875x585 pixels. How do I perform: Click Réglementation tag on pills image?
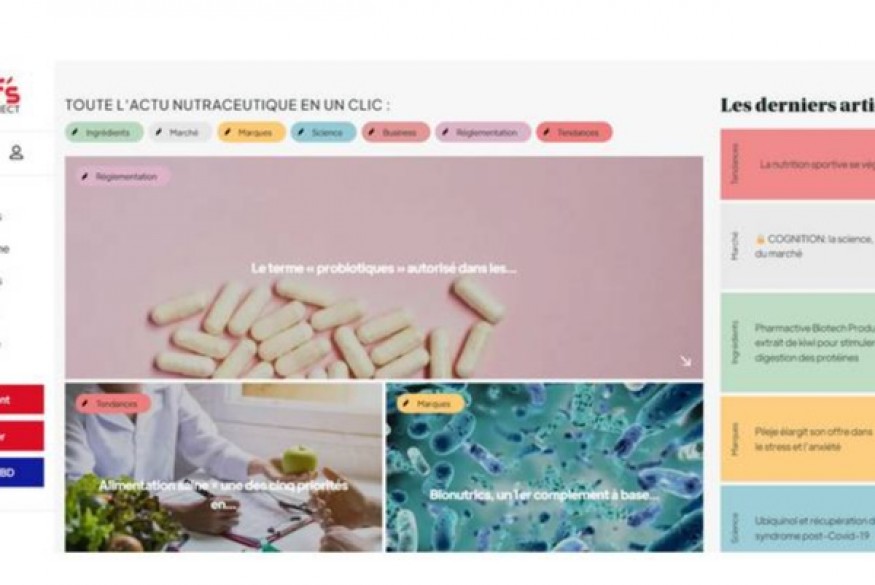coord(122,176)
